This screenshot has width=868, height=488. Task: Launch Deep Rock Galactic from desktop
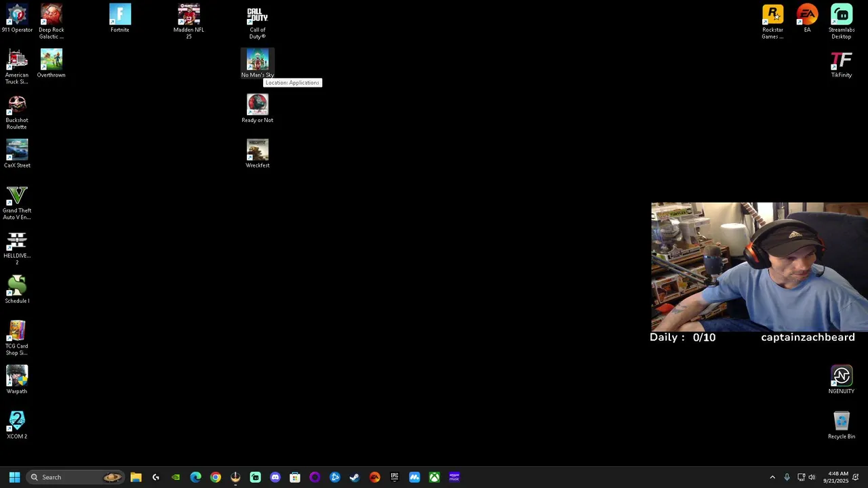[x=52, y=22]
